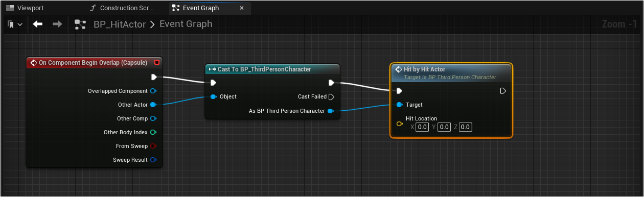
Task: Click Hit by Hit Actor execution output pin
Action: [x=503, y=91]
